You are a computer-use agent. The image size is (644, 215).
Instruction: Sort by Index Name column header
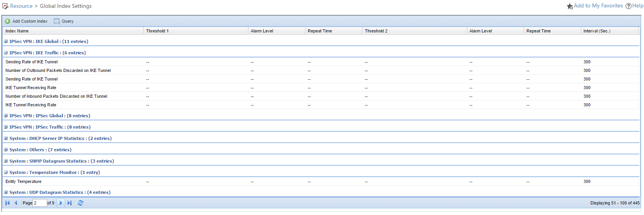(17, 31)
